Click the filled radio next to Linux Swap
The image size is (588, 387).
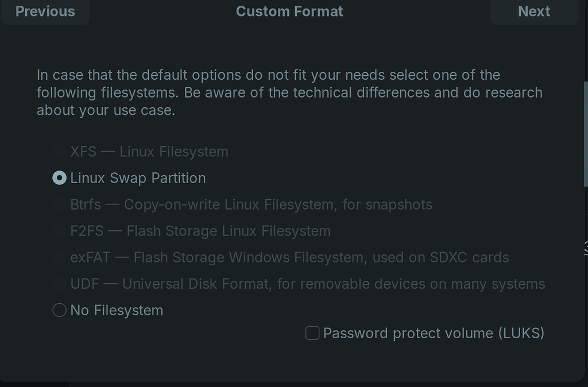coord(59,178)
